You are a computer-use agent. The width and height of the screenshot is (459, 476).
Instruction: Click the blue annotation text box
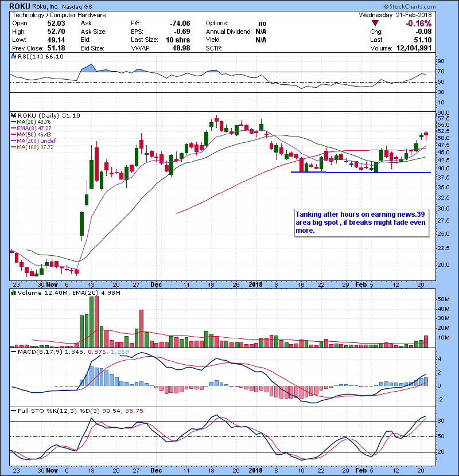click(x=359, y=222)
